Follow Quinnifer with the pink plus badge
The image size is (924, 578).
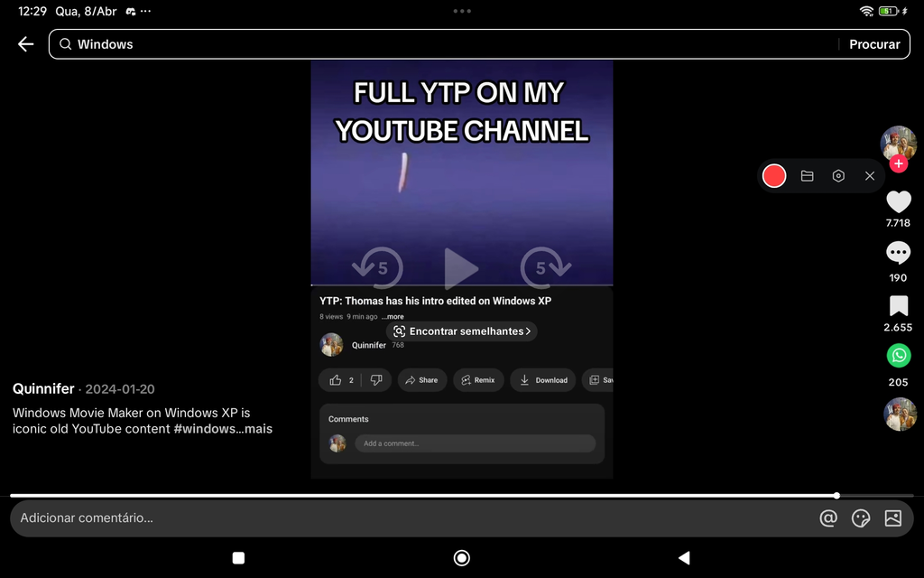point(898,164)
